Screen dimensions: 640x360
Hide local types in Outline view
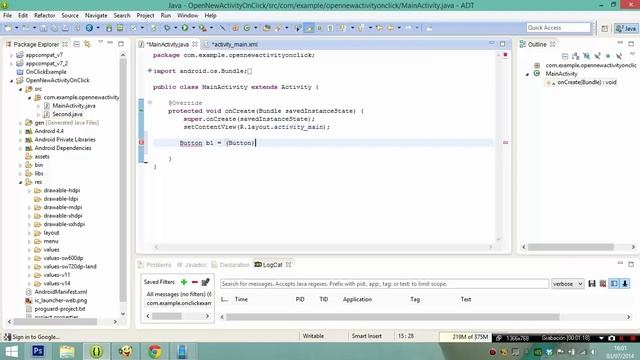point(619,56)
